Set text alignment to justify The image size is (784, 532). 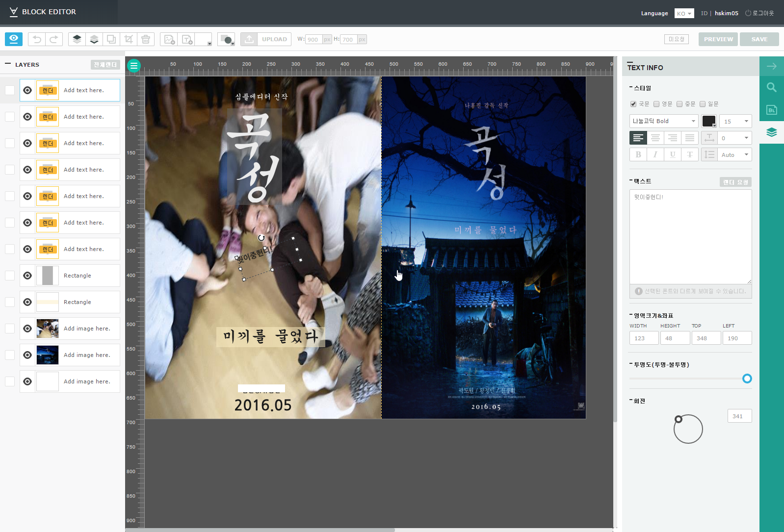[690, 138]
